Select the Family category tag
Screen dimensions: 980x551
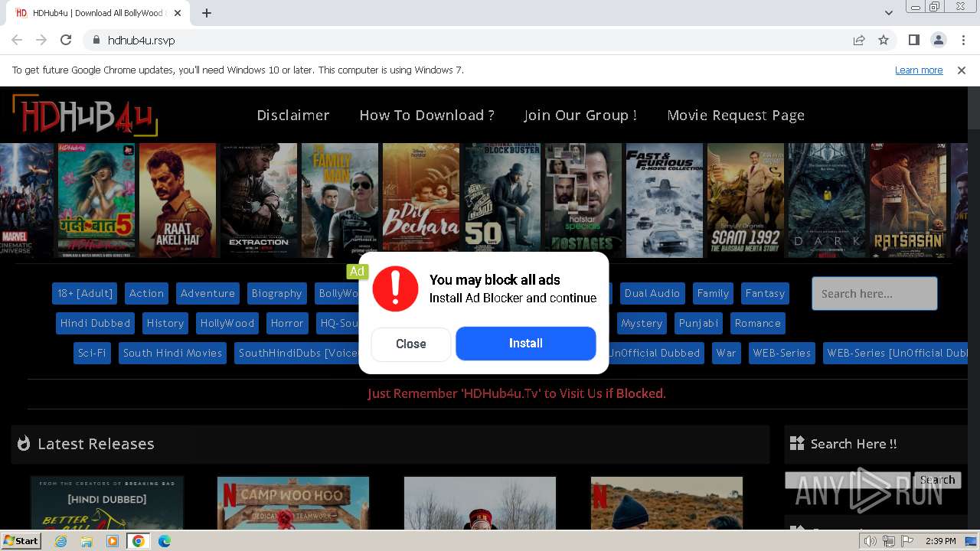click(x=713, y=293)
